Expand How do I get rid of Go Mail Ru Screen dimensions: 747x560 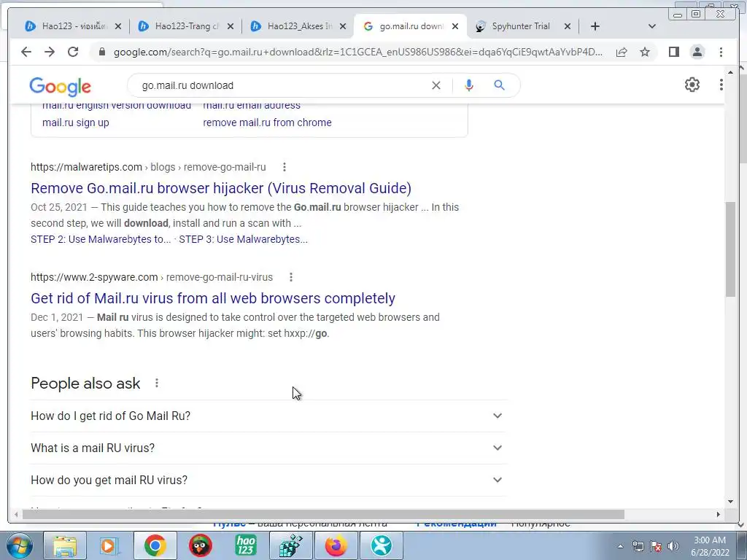point(268,416)
